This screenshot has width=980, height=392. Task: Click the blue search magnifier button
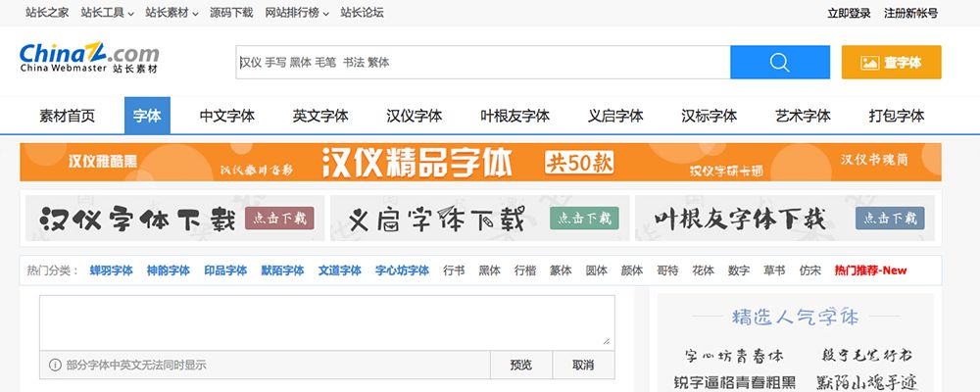(779, 62)
